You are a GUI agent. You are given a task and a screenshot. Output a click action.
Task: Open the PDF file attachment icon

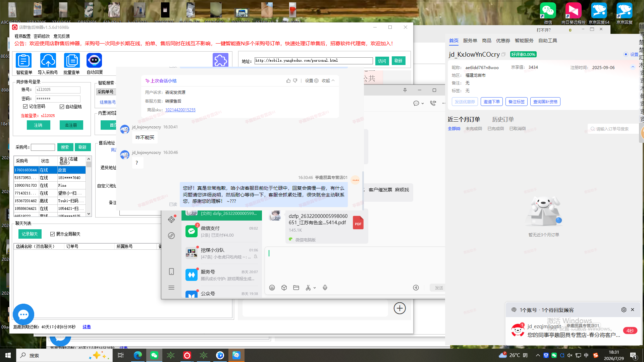(358, 223)
